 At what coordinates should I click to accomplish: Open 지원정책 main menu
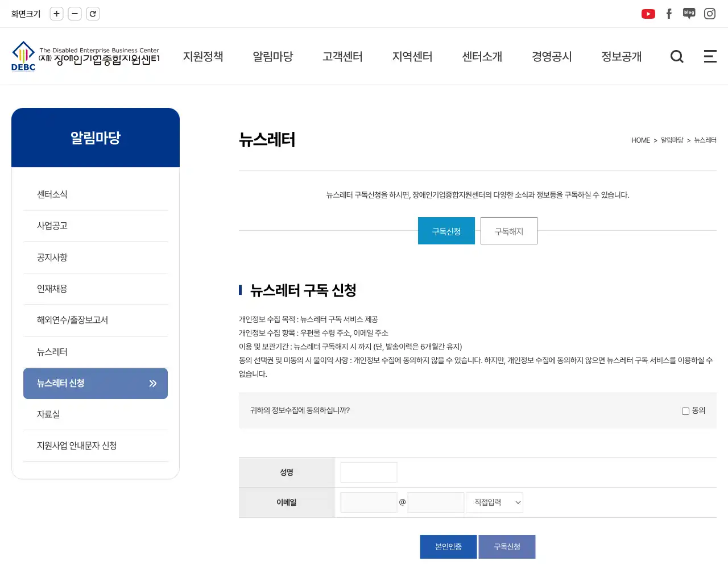tap(203, 56)
